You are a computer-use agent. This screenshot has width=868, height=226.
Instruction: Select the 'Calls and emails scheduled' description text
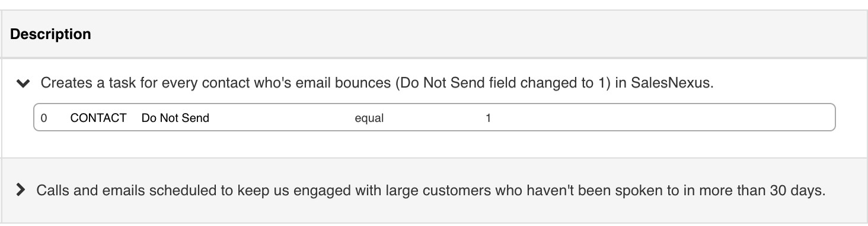click(x=430, y=191)
